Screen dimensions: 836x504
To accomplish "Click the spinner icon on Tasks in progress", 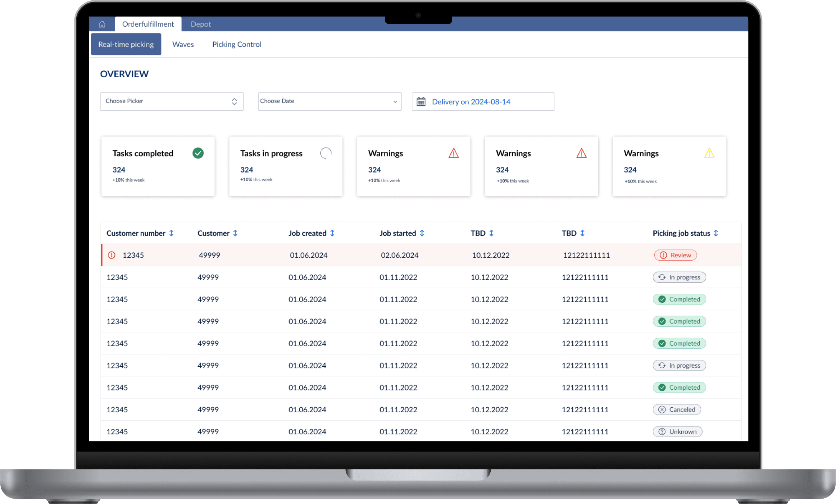I will click(x=326, y=153).
